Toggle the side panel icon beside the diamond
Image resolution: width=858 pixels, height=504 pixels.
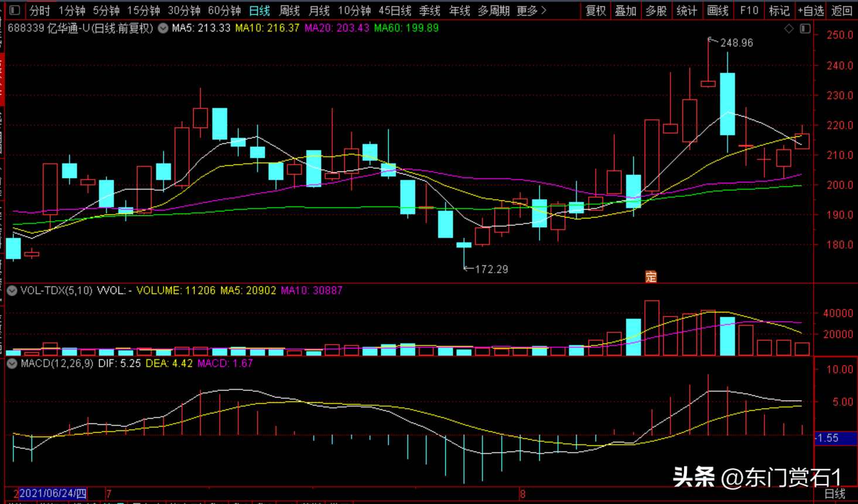(x=805, y=29)
